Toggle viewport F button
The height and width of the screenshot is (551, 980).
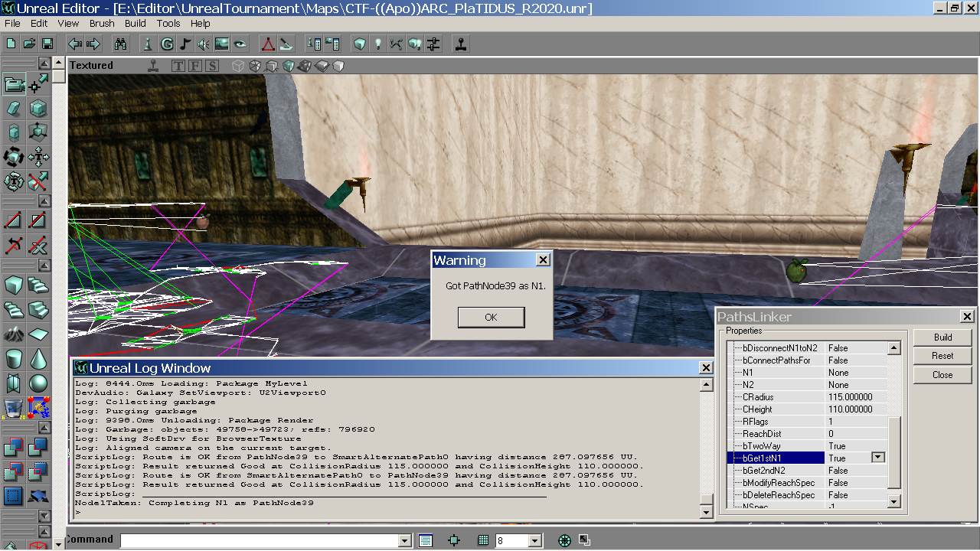click(x=195, y=66)
